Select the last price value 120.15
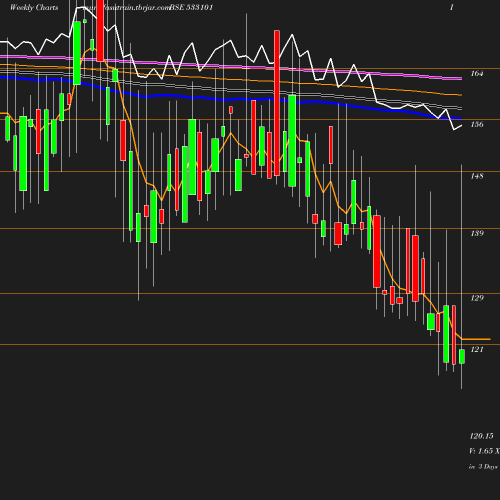500x500 pixels. coord(481,436)
